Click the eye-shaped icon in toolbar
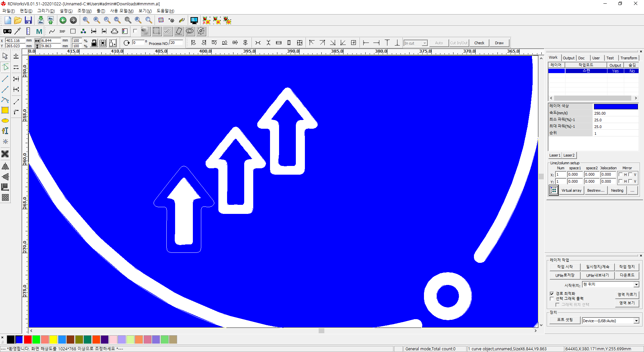The height and width of the screenshot is (352, 644). [190, 32]
